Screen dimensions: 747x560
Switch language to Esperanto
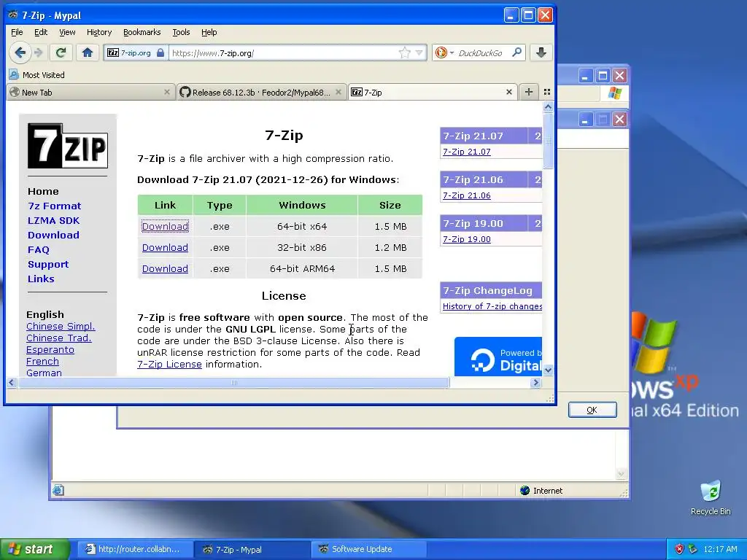50,349
